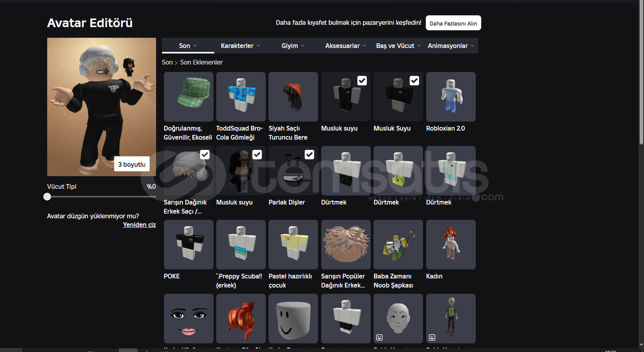Image resolution: width=644 pixels, height=352 pixels.
Task: Open the Baş ve Vücut dropdown menu
Action: tap(398, 46)
